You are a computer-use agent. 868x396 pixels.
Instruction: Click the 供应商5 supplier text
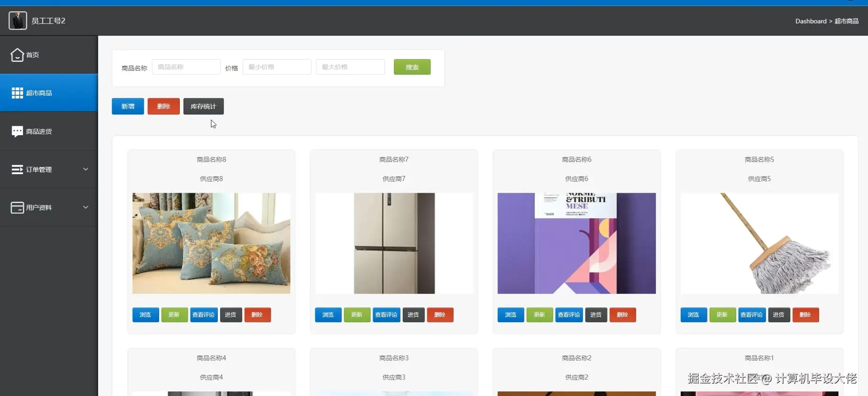point(759,179)
